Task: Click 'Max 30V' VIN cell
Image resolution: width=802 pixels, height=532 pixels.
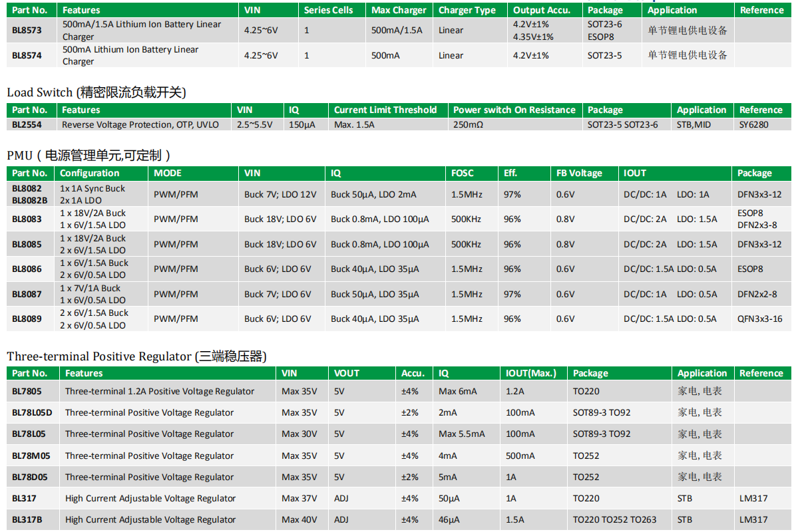Action: [x=300, y=434]
